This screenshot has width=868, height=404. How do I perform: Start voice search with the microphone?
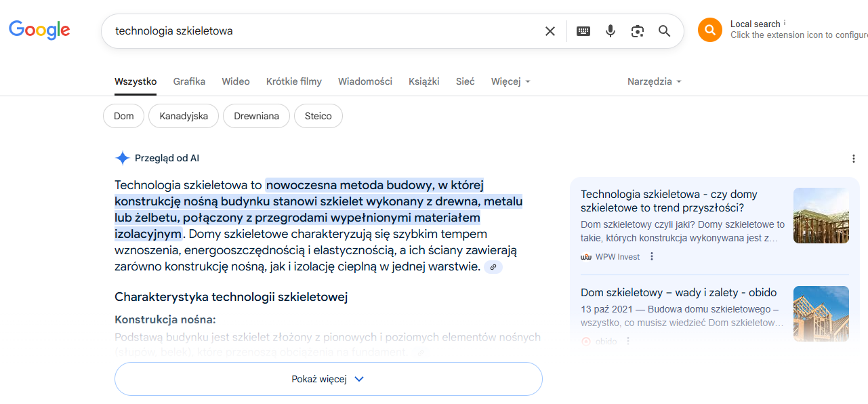[611, 31]
